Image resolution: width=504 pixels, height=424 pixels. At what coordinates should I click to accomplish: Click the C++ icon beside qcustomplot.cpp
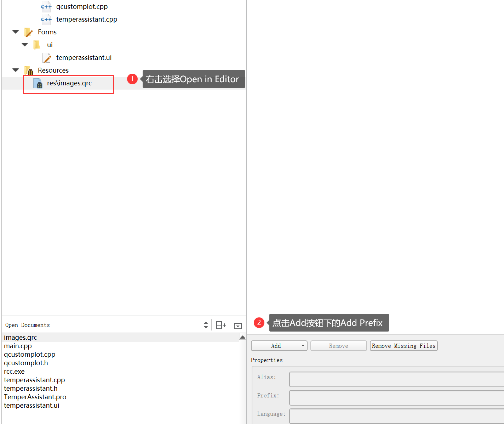(46, 6)
